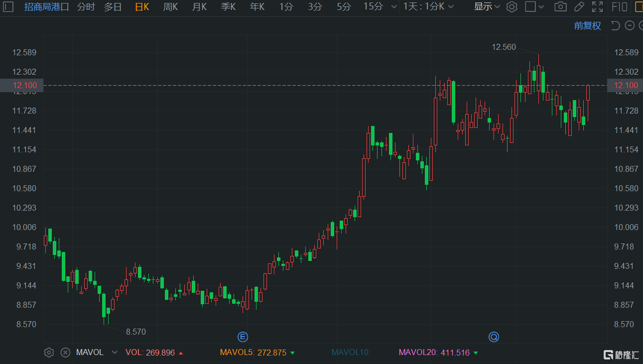This screenshot has width=643, height=364.
Task: Switch to the 年K tab
Action: (257, 7)
